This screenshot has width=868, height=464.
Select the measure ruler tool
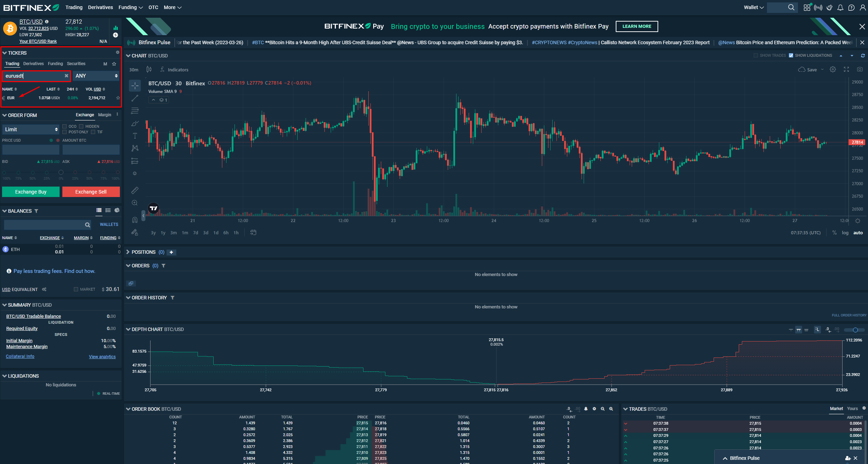(x=135, y=190)
